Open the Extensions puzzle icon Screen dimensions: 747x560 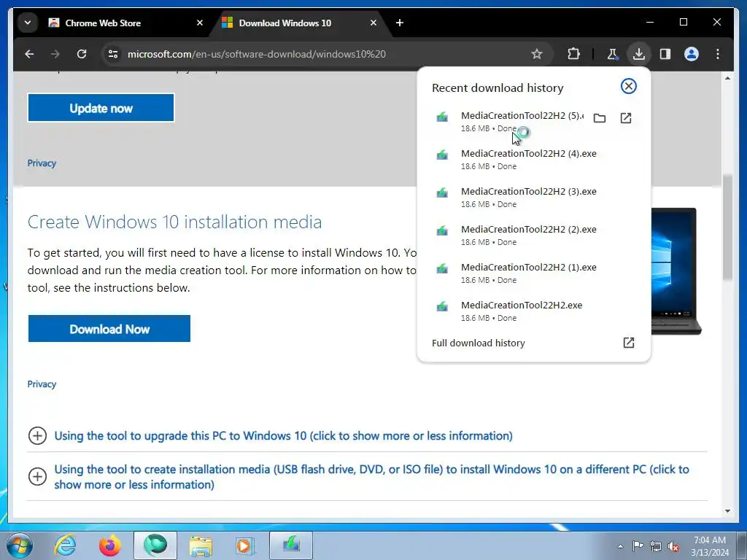[x=573, y=54]
